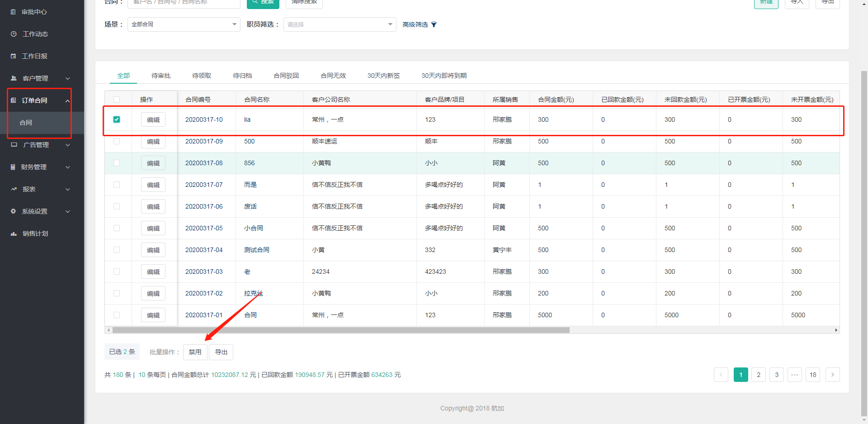
Task: Open the 职员筛选 dropdown
Action: coord(340,24)
